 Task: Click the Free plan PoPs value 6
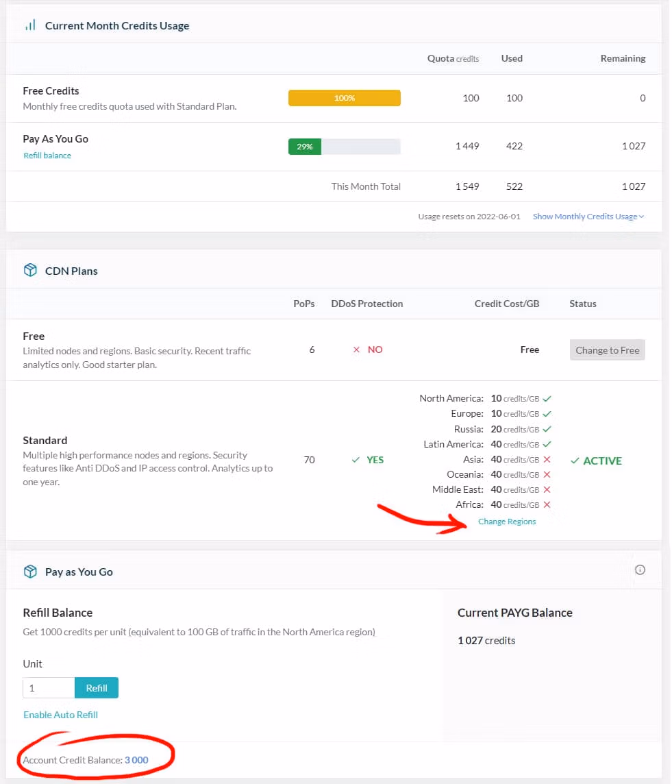click(x=312, y=350)
